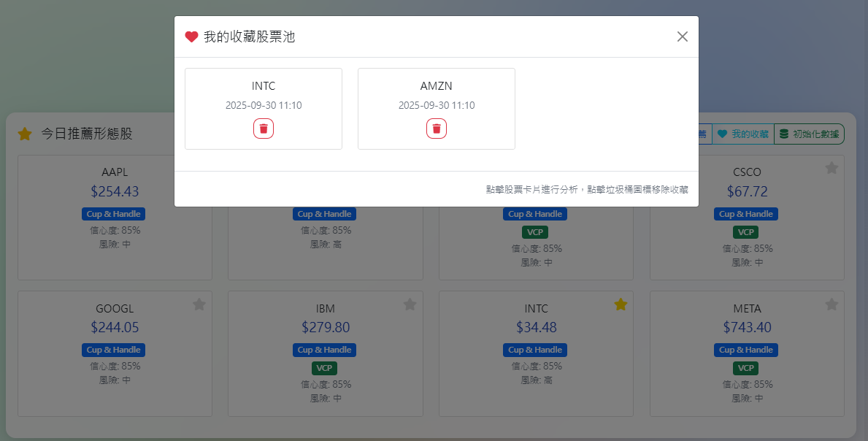Click the Cup & Handle badge on IBM
The image size is (868, 441).
tap(324, 350)
